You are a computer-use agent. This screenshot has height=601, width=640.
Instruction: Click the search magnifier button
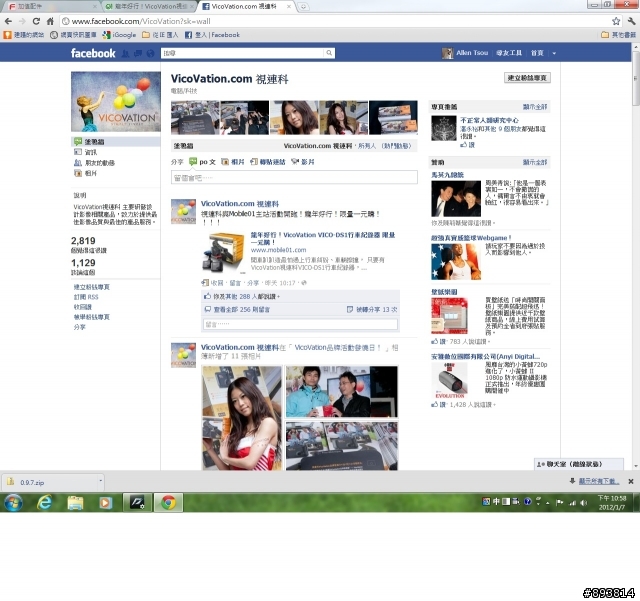point(329,53)
